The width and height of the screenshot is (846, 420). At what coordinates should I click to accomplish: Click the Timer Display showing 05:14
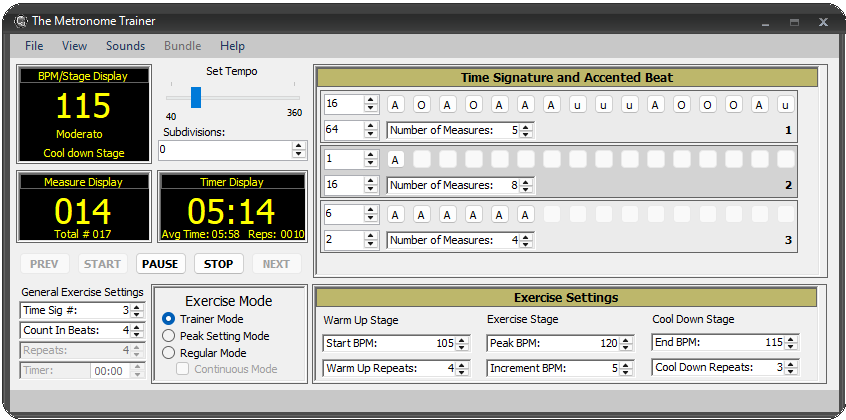233,206
